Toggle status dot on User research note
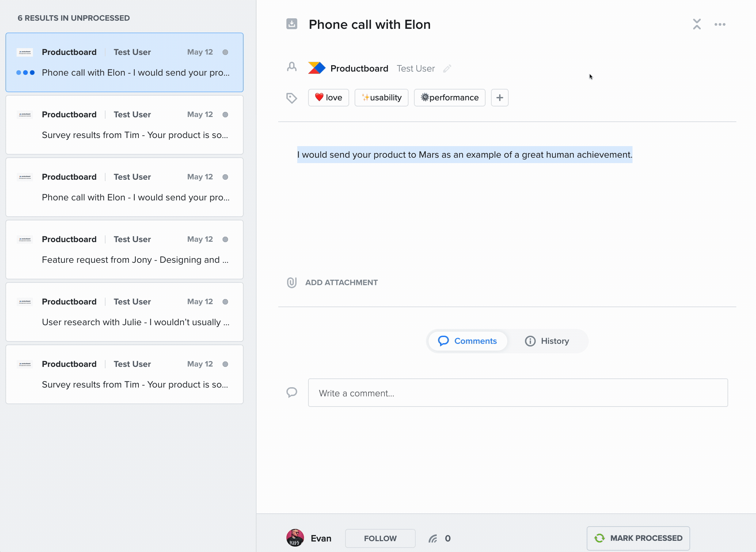The image size is (756, 552). (225, 302)
